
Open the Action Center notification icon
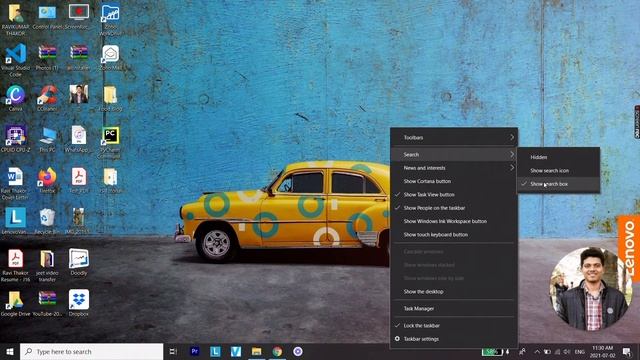[x=627, y=351]
